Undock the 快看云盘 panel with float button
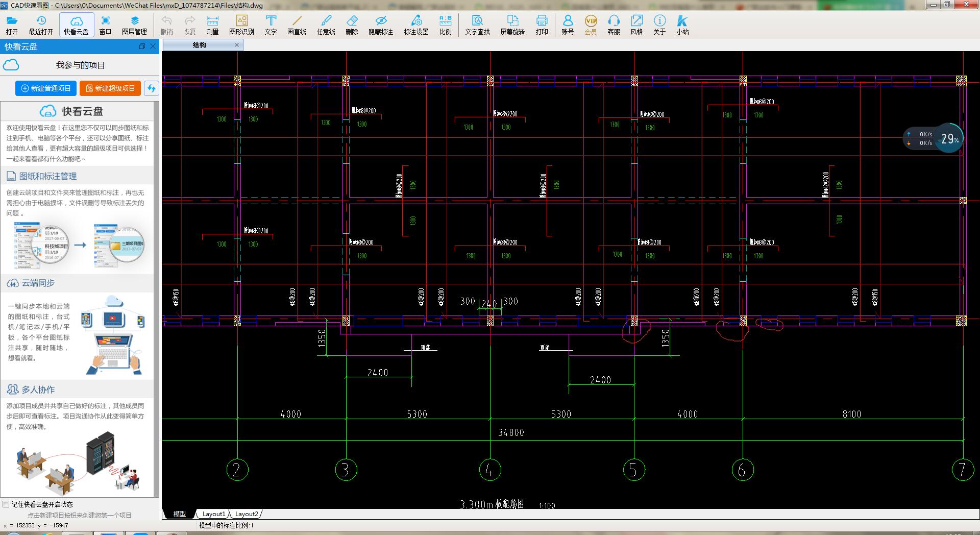980x535 pixels. [142, 46]
